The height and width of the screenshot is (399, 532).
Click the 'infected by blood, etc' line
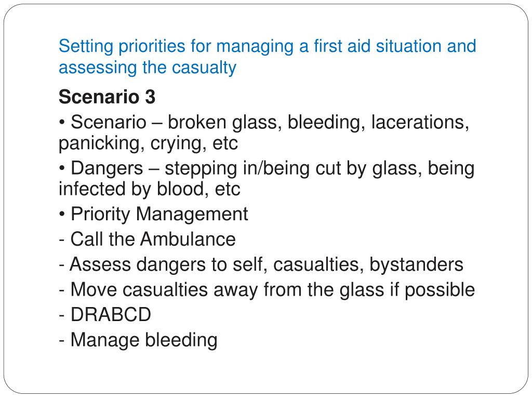(x=149, y=189)
